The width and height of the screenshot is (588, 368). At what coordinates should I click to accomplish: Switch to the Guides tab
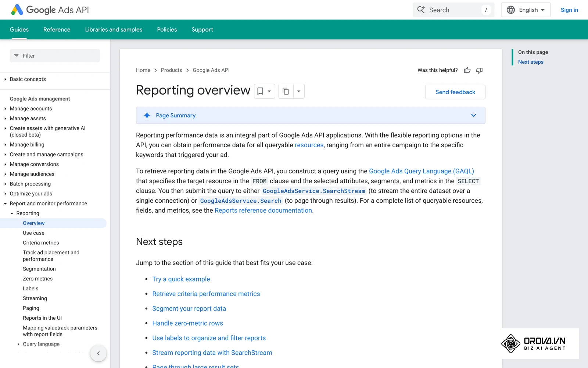click(19, 29)
